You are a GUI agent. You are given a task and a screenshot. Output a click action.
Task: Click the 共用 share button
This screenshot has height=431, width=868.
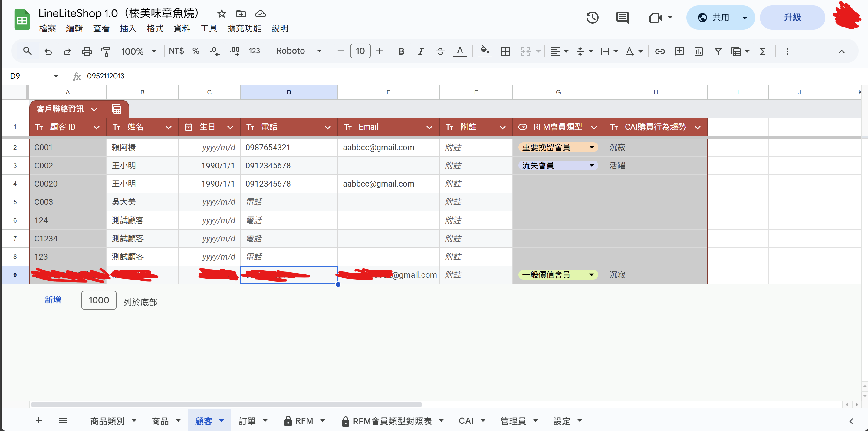(713, 18)
